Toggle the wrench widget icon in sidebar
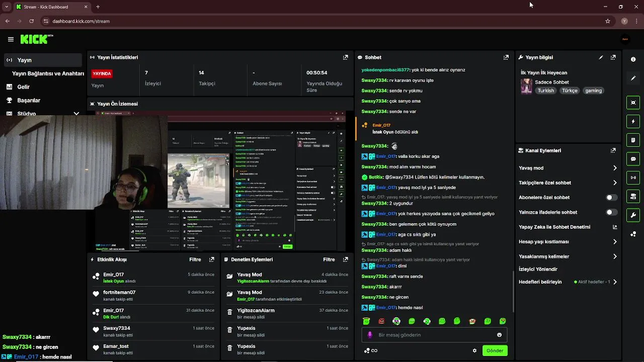 click(633, 215)
